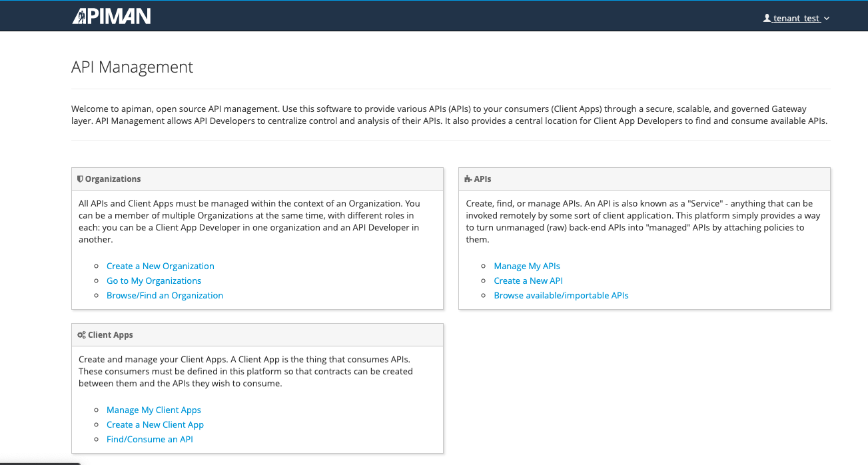This screenshot has width=868, height=465.
Task: Click the Organizations panel header
Action: (257, 178)
